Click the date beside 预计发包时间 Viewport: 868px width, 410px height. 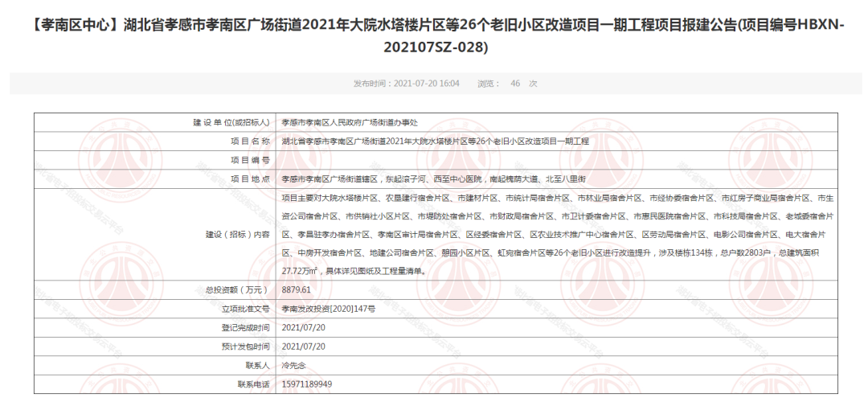coord(304,346)
